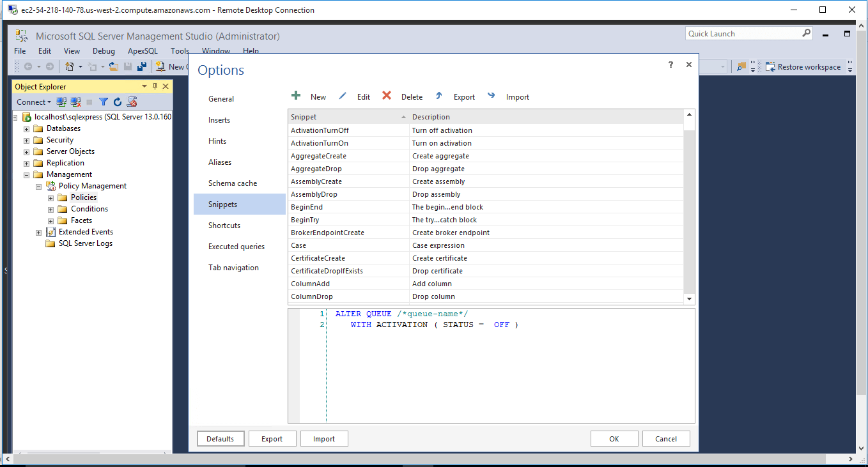The width and height of the screenshot is (868, 467).
Task: Switch to the Shortcuts options page
Action: coord(224,226)
